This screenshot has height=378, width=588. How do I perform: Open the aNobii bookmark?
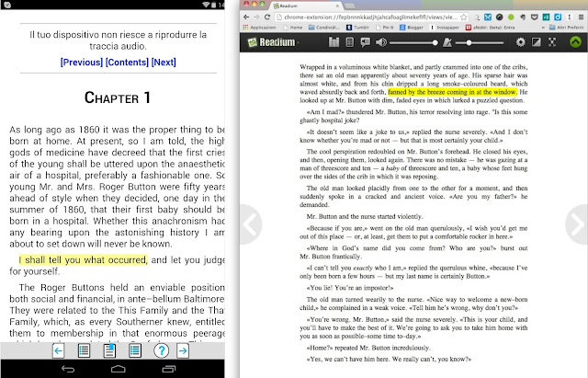(x=490, y=28)
